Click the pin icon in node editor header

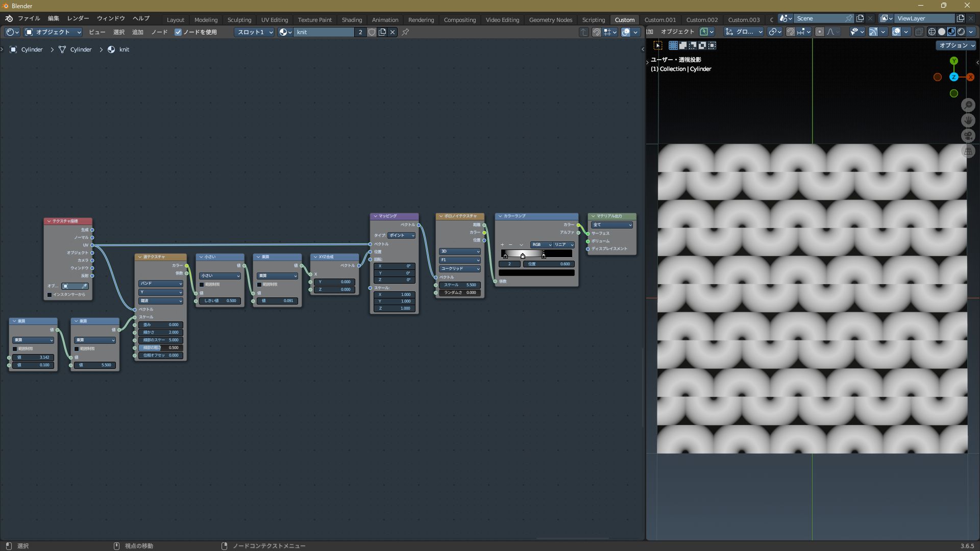pyautogui.click(x=405, y=32)
